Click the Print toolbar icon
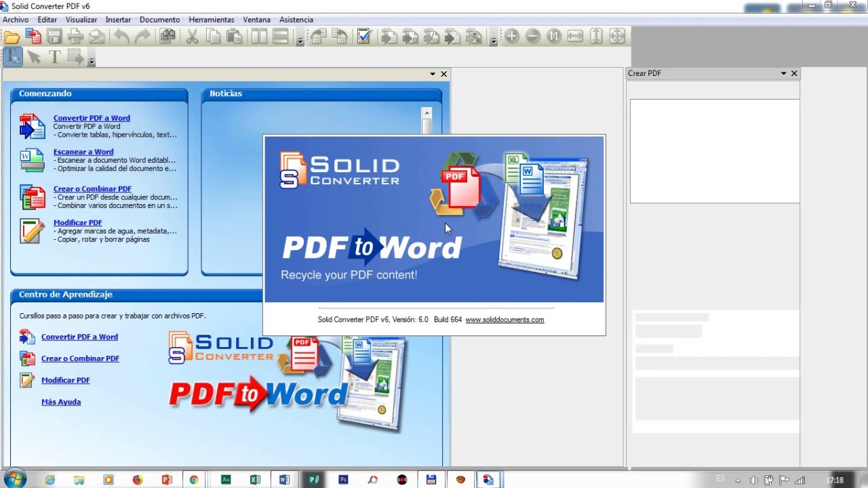 click(x=75, y=37)
